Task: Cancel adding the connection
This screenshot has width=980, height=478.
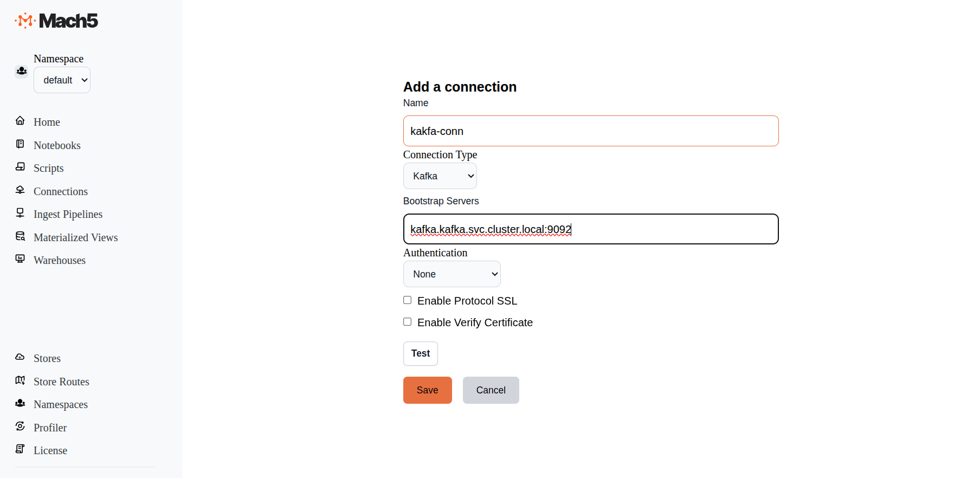Action: [491, 390]
